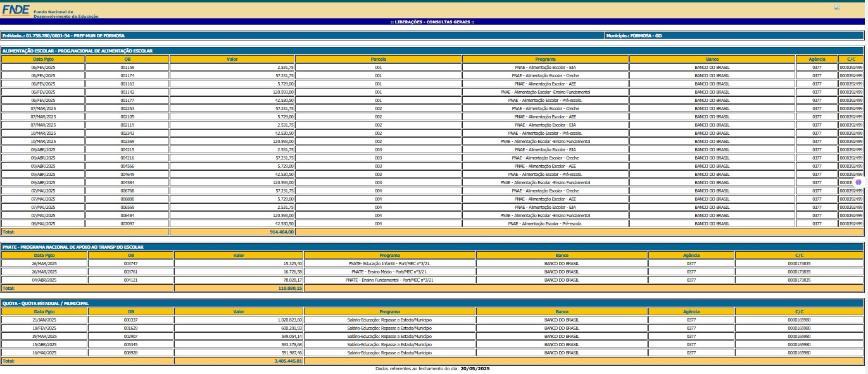868x374 pixels.
Task: Select OB number 002907 in QUOTA table
Action: pos(130,337)
